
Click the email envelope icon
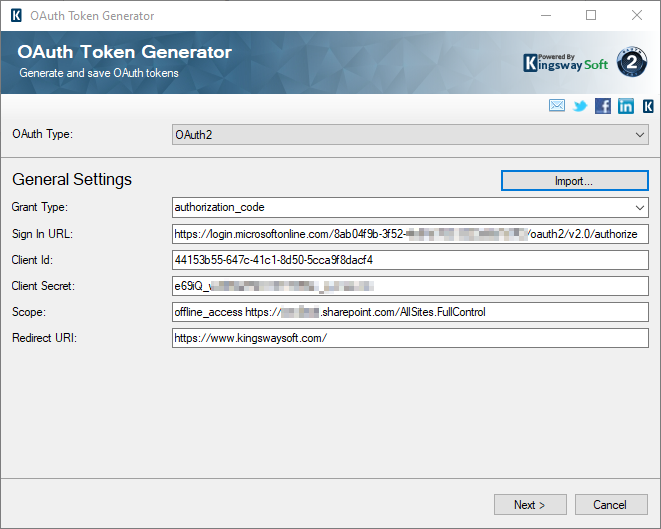click(x=557, y=106)
